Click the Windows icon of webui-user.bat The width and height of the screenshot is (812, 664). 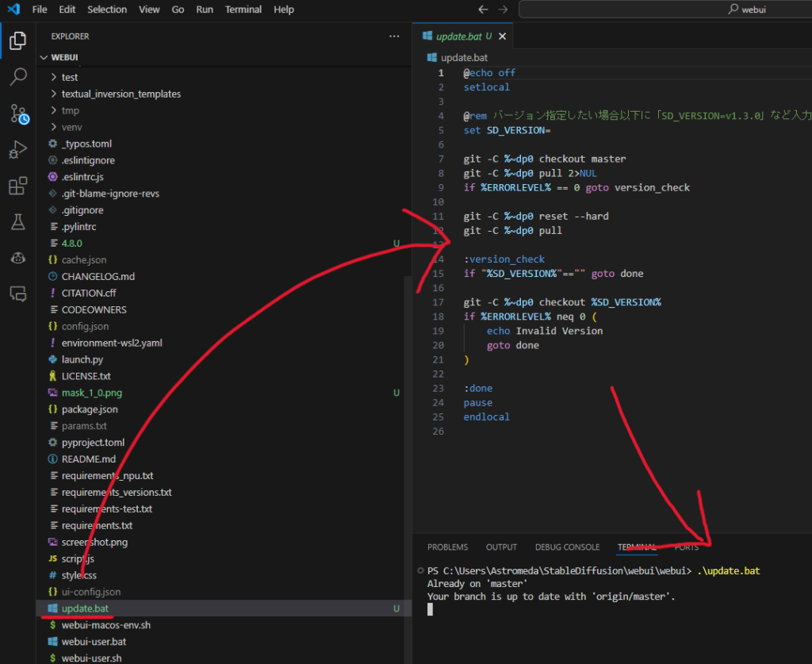click(x=52, y=641)
